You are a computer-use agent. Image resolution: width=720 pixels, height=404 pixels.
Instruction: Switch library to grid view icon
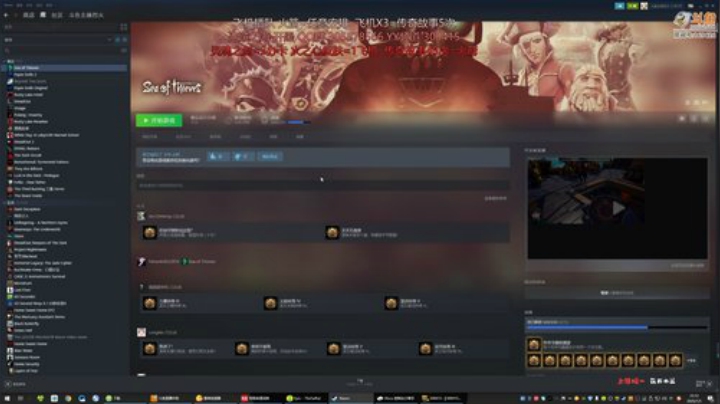pyautogui.click(x=124, y=27)
